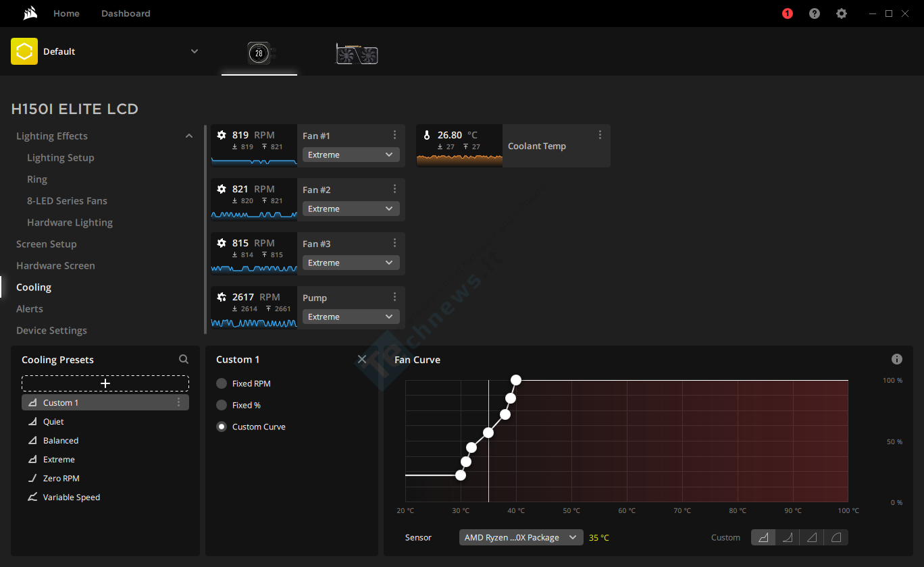Open Custom 1 preset three-dot menu

coord(179,402)
